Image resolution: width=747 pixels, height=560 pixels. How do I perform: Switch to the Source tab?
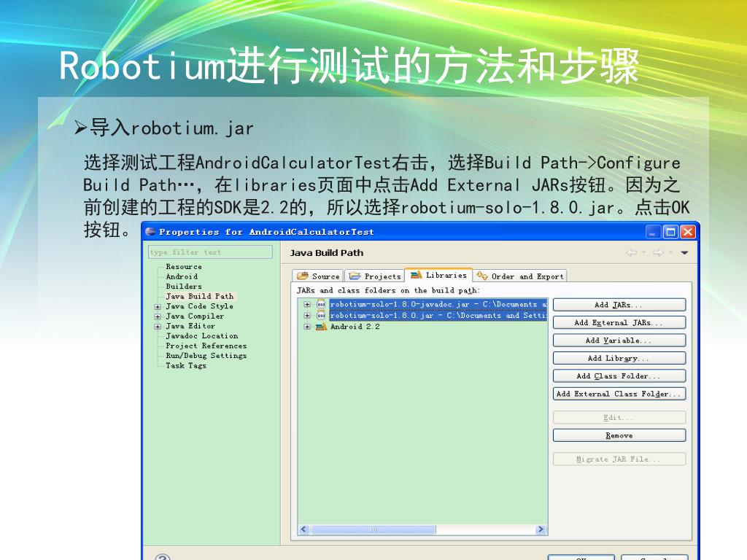(x=318, y=276)
